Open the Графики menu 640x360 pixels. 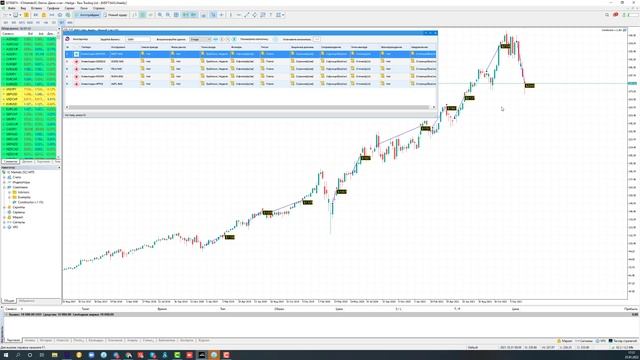point(53,8)
